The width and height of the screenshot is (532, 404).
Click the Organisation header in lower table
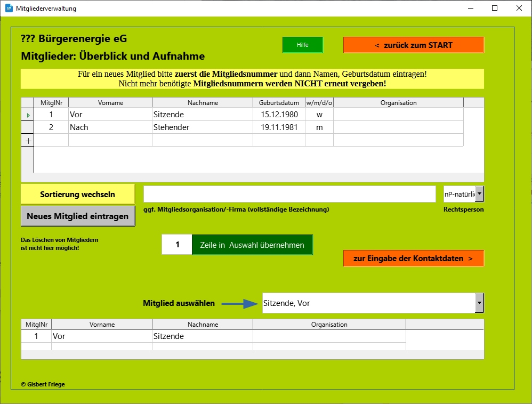(329, 325)
